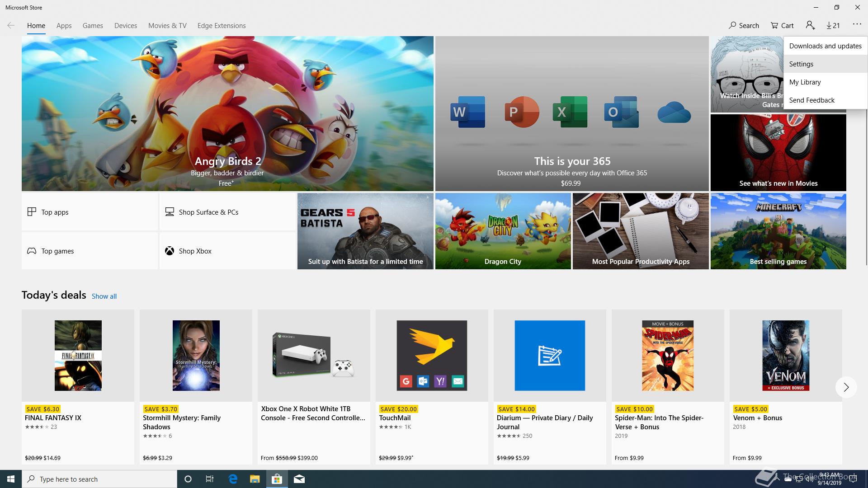868x488 pixels.
Task: Open File Explorer from the taskbar
Action: [x=255, y=479]
